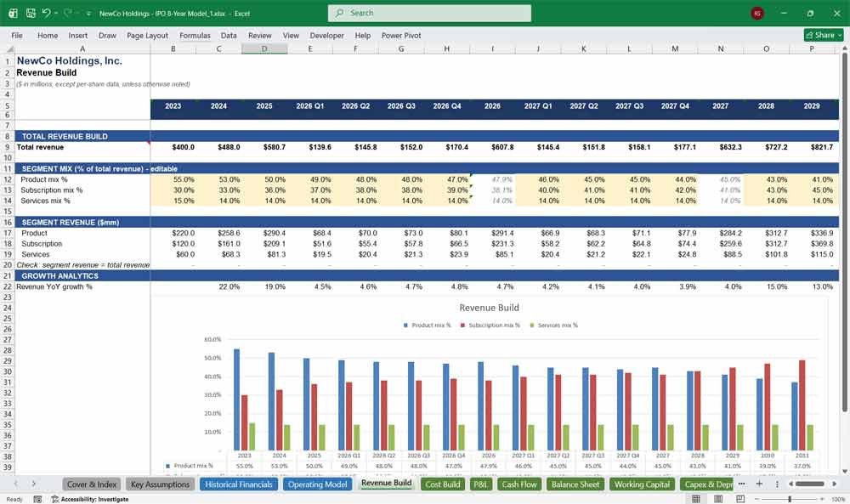Click the Save icon in Quick Access Toolbar
850x504 pixels.
(x=31, y=13)
